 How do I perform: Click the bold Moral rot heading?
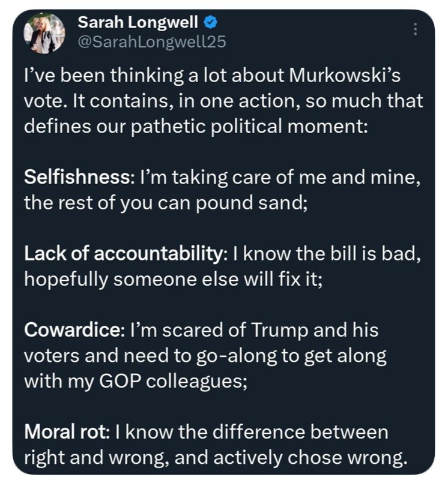[x=63, y=432]
